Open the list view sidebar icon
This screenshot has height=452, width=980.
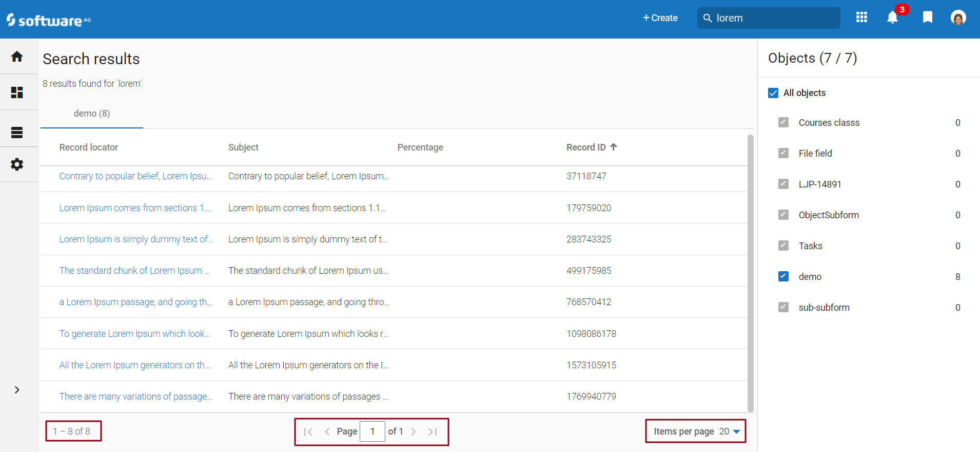tap(17, 133)
